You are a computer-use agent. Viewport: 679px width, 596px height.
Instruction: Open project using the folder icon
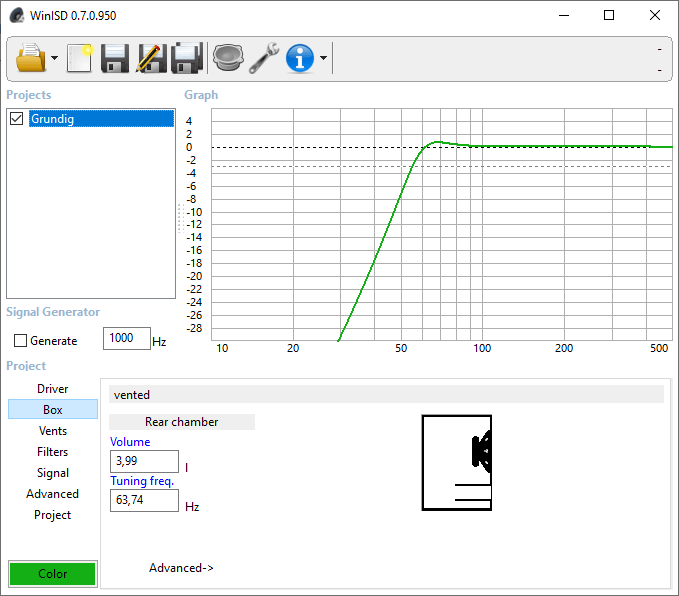pyautogui.click(x=30, y=58)
